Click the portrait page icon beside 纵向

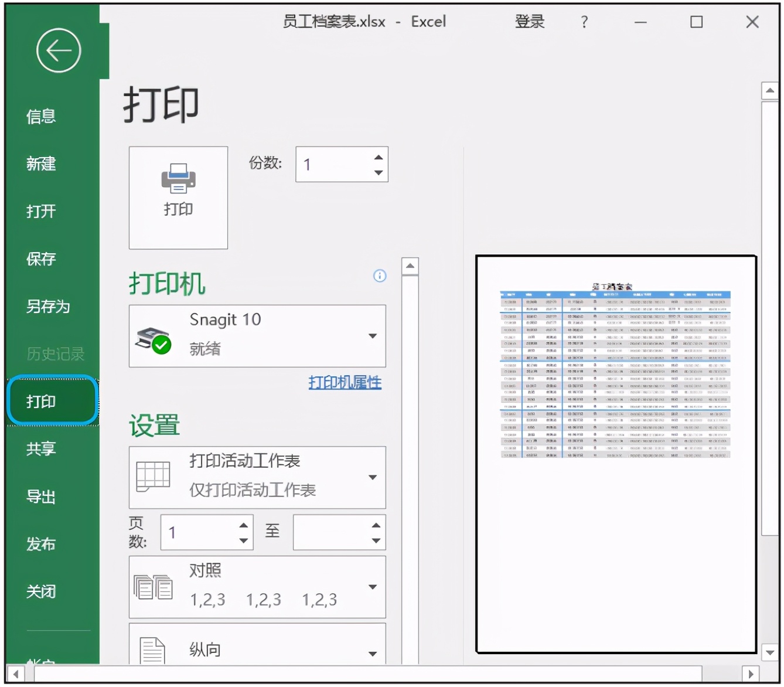click(152, 648)
